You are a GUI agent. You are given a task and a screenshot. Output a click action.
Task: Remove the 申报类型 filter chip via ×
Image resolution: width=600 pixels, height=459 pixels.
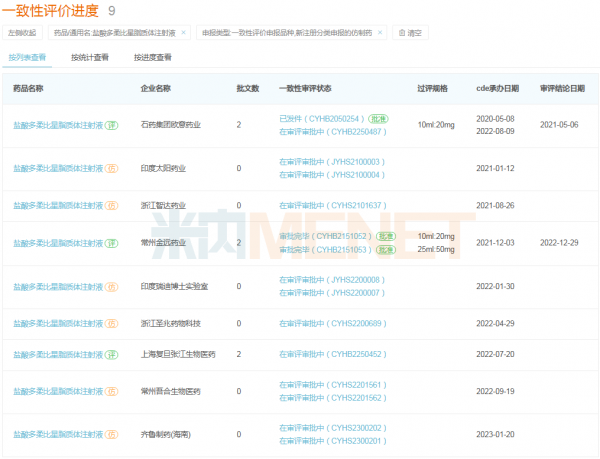pos(384,33)
